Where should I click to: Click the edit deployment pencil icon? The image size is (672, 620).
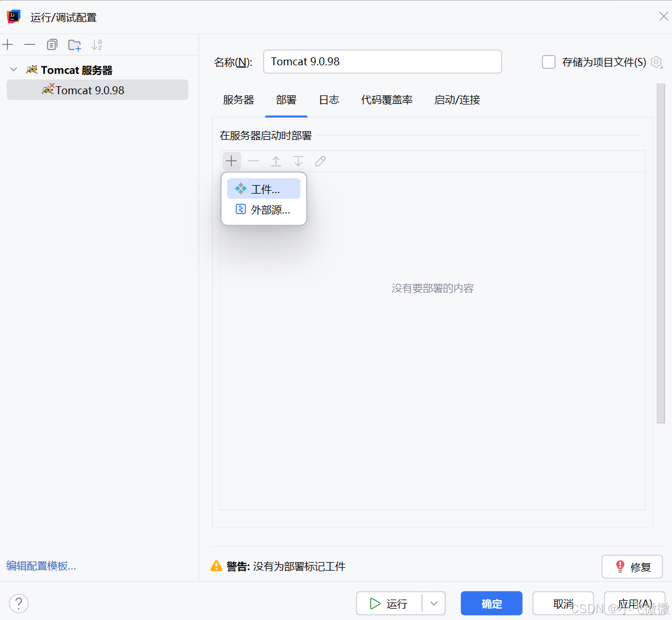(x=320, y=161)
